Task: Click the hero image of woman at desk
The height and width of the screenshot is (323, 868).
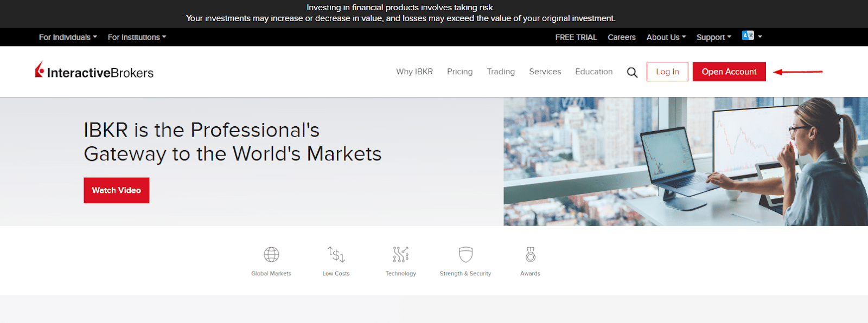Action: (x=686, y=161)
